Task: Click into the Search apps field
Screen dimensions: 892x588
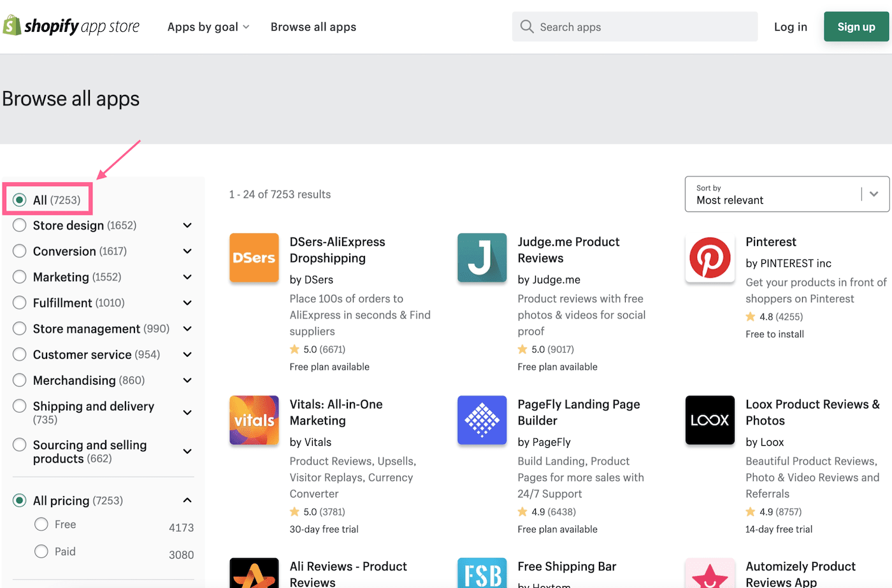Action: point(635,27)
